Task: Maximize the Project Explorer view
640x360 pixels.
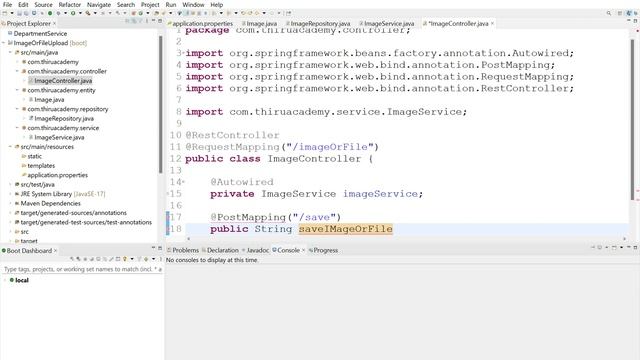Action: tap(160, 20)
